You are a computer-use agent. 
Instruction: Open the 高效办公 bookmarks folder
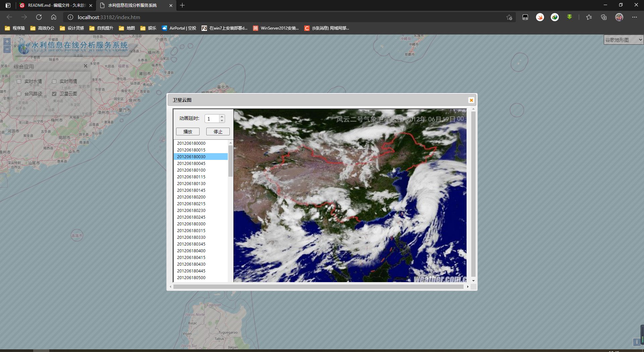[42, 28]
